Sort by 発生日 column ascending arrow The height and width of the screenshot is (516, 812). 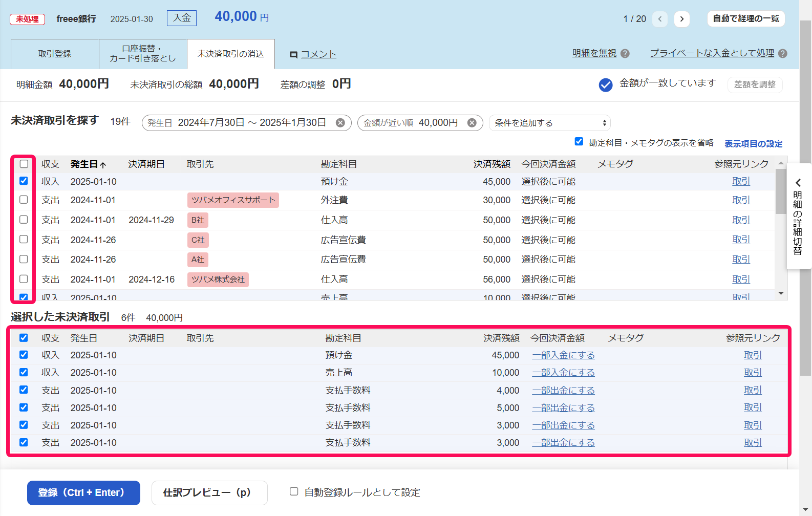[x=103, y=165]
